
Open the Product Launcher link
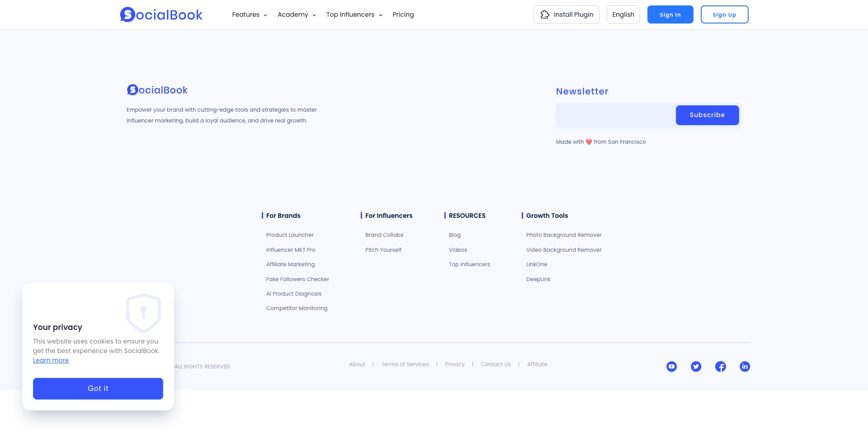click(x=290, y=235)
